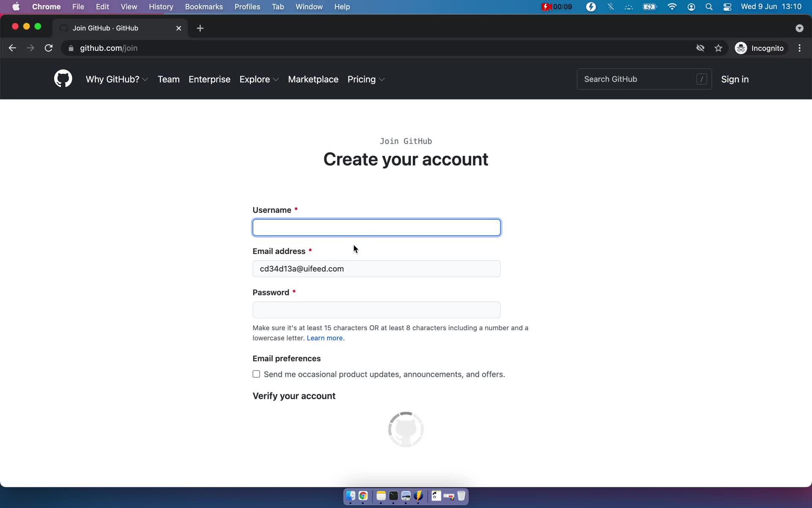Screen dimensions: 812x508
Task: Click the lightning bolt menu bar icon
Action: click(x=591, y=7)
